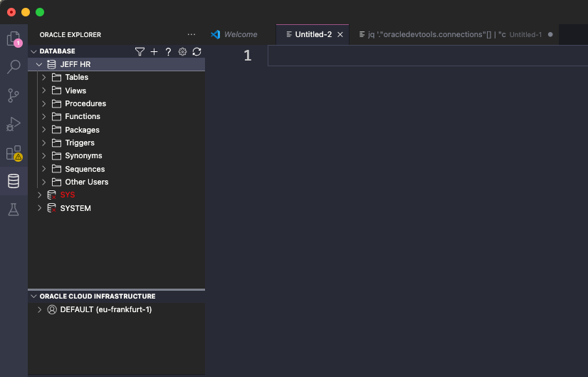Click the plus icon to add connection
588x377 pixels.
tap(154, 51)
